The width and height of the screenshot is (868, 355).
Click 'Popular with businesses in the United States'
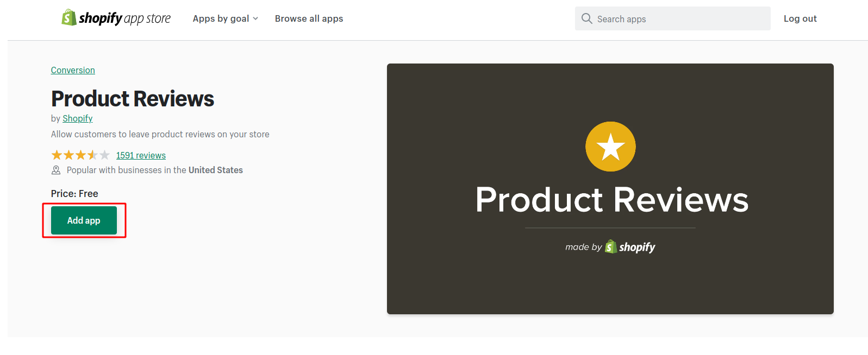click(155, 170)
